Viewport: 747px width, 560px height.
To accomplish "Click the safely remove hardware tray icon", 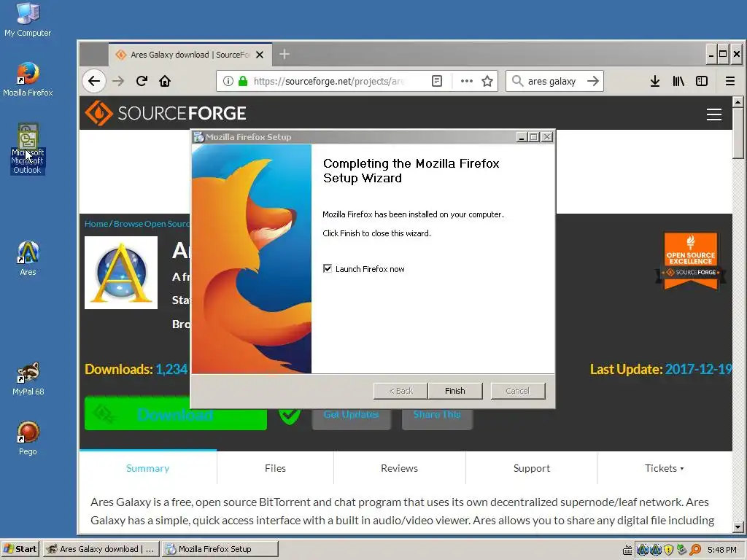I will click(x=682, y=550).
